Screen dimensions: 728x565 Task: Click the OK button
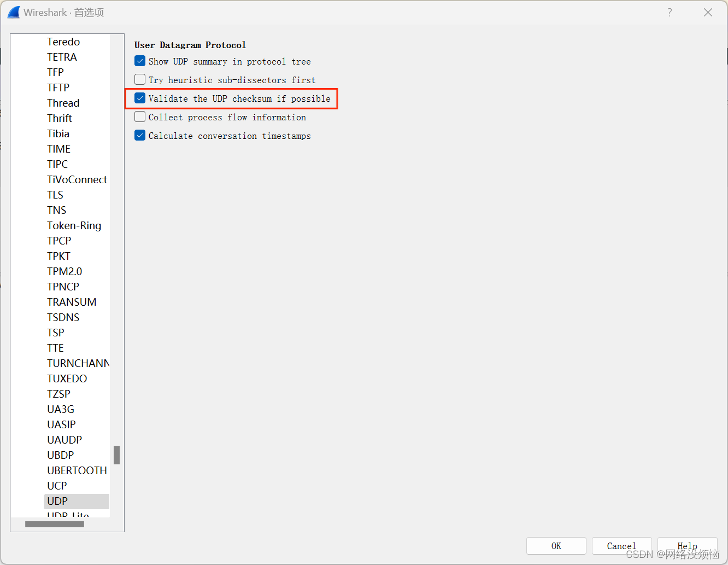click(556, 546)
